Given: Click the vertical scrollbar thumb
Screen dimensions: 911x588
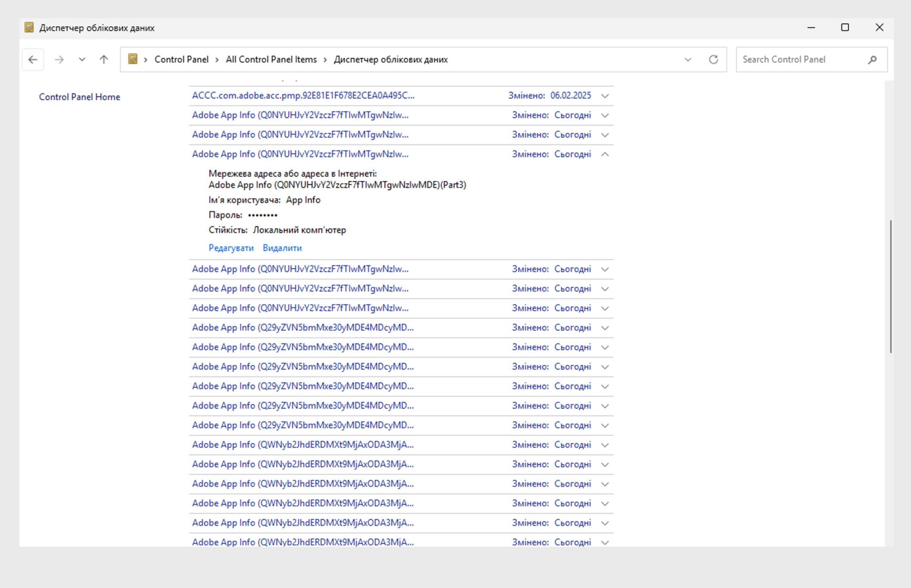Looking at the screenshot, I should click(891, 286).
